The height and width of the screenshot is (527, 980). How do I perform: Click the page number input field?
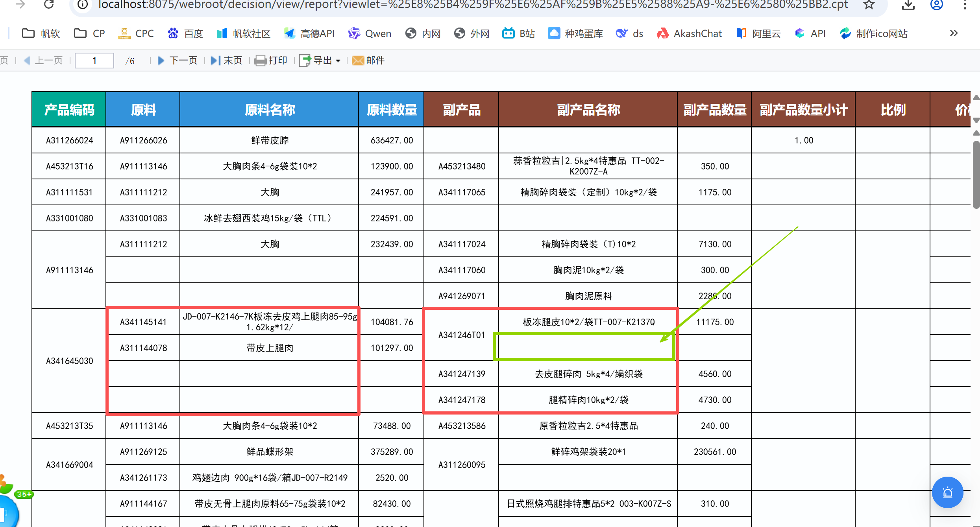pyautogui.click(x=94, y=61)
